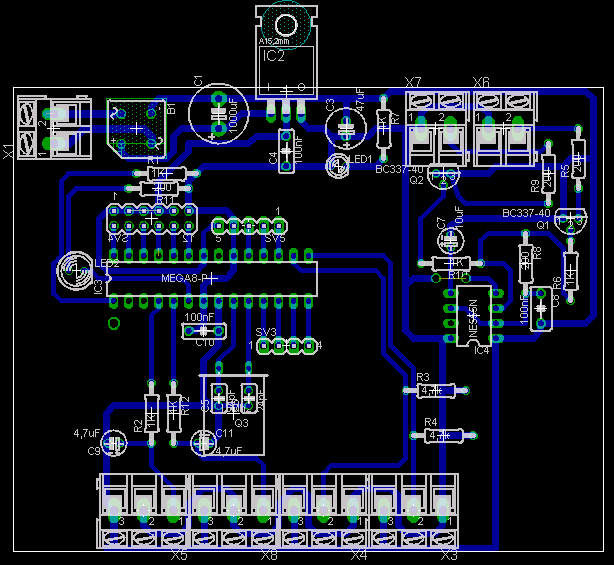The height and width of the screenshot is (565, 614).
Task: Select the C1 1000uF electrolytic capacitor
Action: point(219,114)
